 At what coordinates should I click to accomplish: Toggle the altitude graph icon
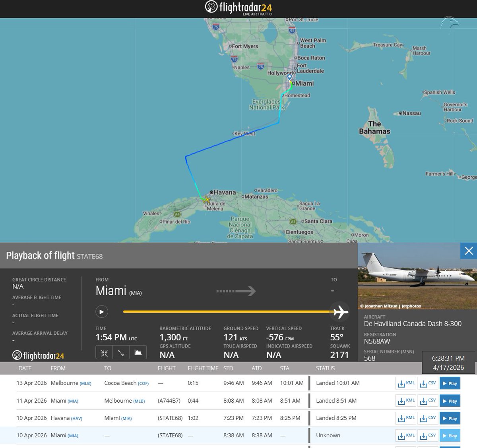point(138,352)
